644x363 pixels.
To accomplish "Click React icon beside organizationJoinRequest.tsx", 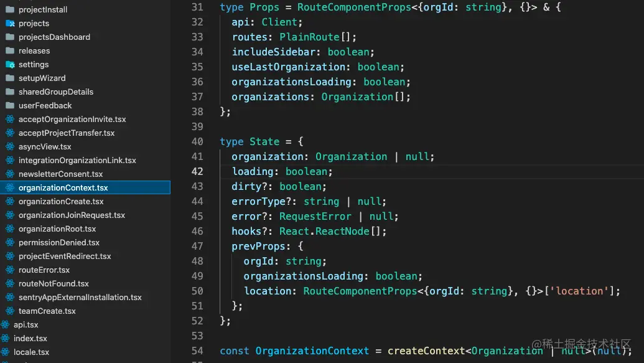I will point(10,215).
